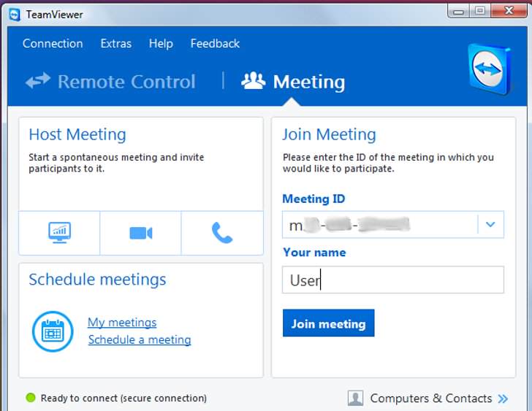Click the TeamViewer title bar icon
The height and width of the screenshot is (411, 532).
14,14
